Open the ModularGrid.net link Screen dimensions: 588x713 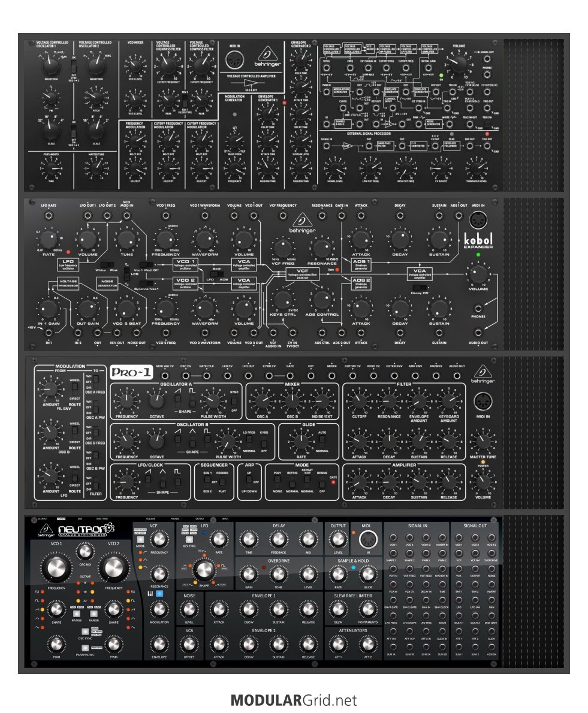click(x=294, y=700)
